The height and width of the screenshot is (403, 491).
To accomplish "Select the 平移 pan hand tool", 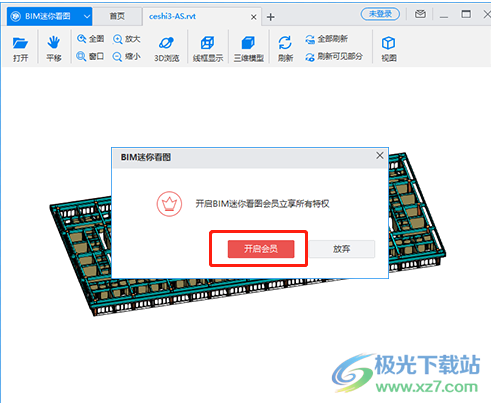I will click(53, 49).
